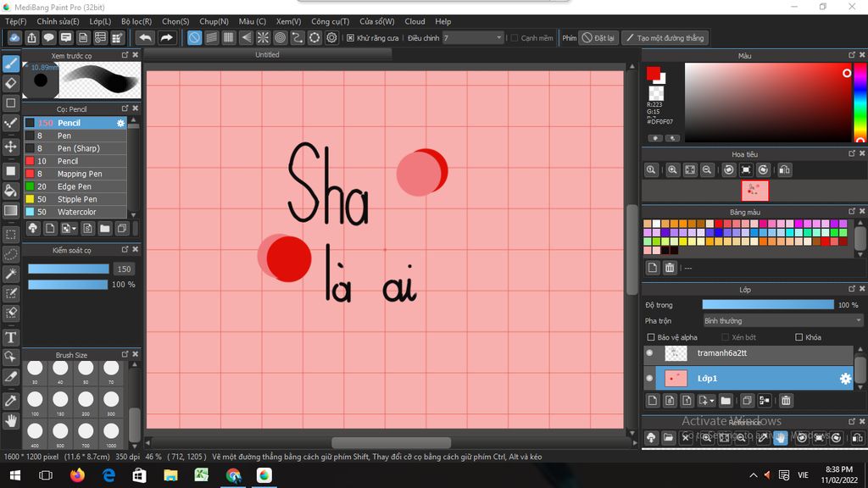Select the Eraser tool
This screenshot has height=488, width=868.
click(11, 83)
